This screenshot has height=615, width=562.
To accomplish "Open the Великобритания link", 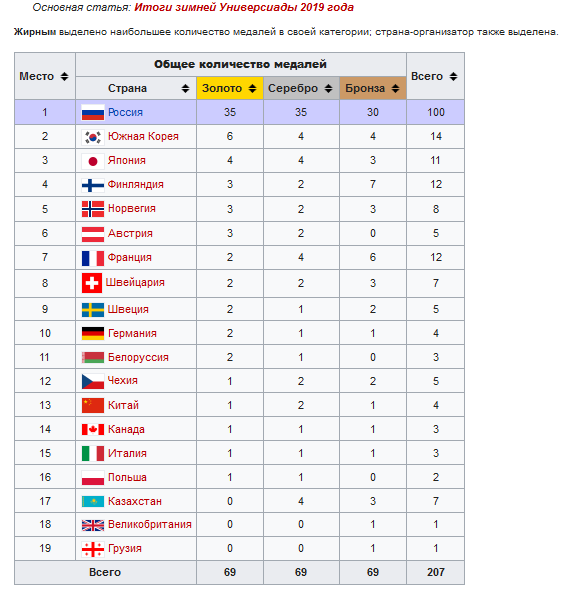I will pyautogui.click(x=150, y=524).
